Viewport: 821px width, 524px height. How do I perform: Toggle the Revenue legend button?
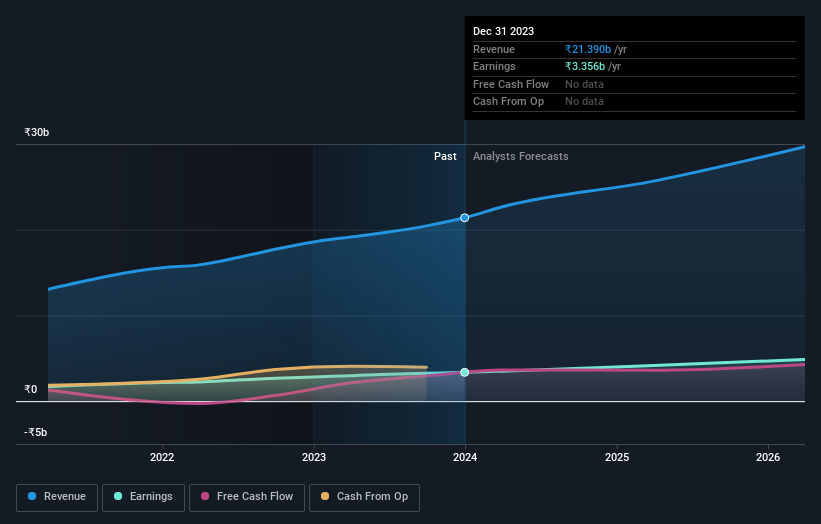tap(57, 497)
